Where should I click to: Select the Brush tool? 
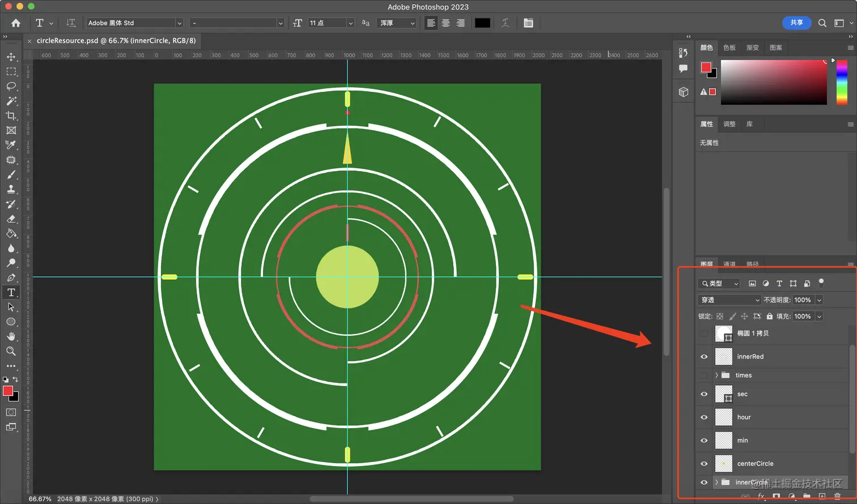coord(11,174)
